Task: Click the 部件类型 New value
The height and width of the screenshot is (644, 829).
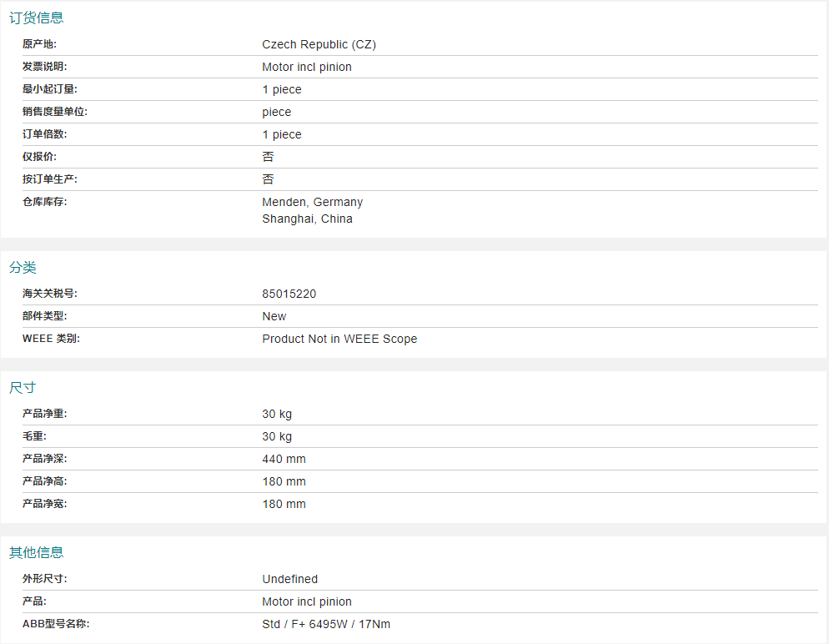Action: click(x=274, y=316)
